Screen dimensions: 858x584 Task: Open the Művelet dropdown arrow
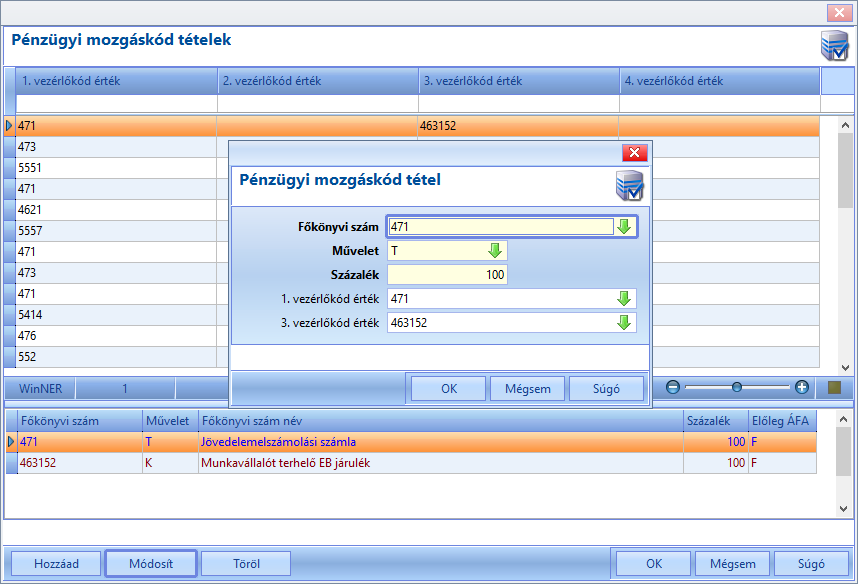point(495,251)
